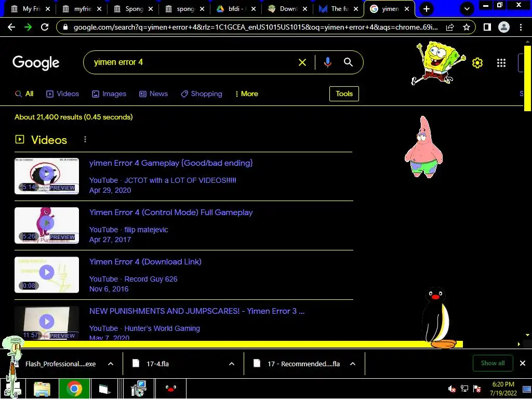The width and height of the screenshot is (532, 399).
Task: Open 'Yimen Error 4 (Download Link)' result
Action: (145, 262)
